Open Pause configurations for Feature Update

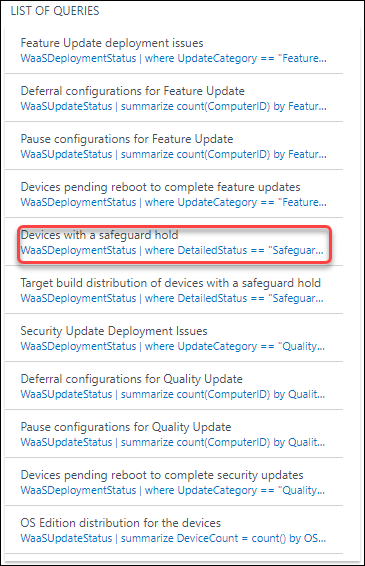pos(127,139)
